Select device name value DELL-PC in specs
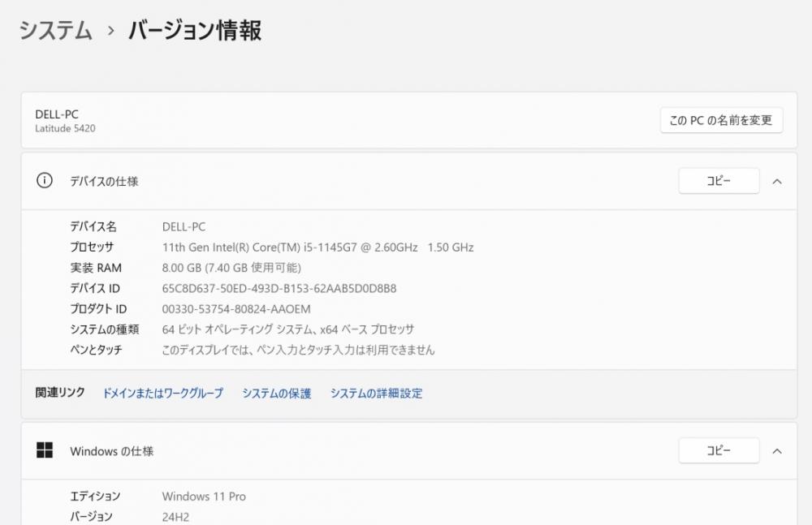 pos(184,226)
